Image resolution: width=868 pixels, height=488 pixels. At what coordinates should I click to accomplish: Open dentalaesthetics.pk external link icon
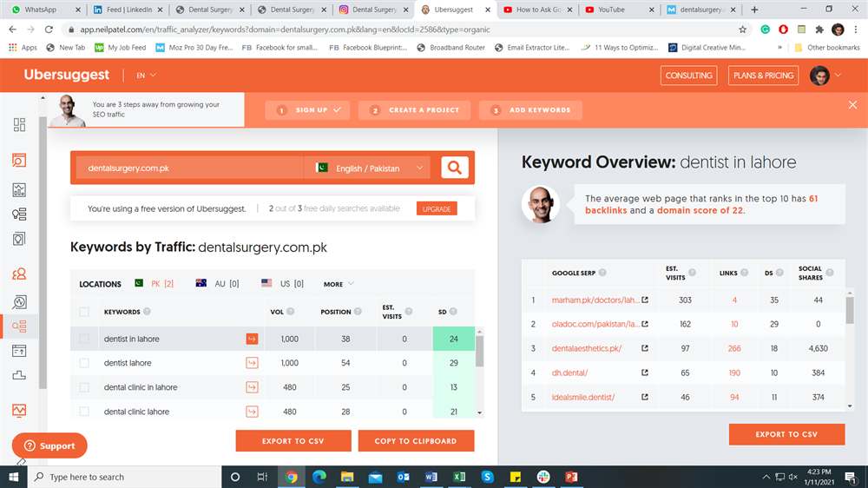645,348
